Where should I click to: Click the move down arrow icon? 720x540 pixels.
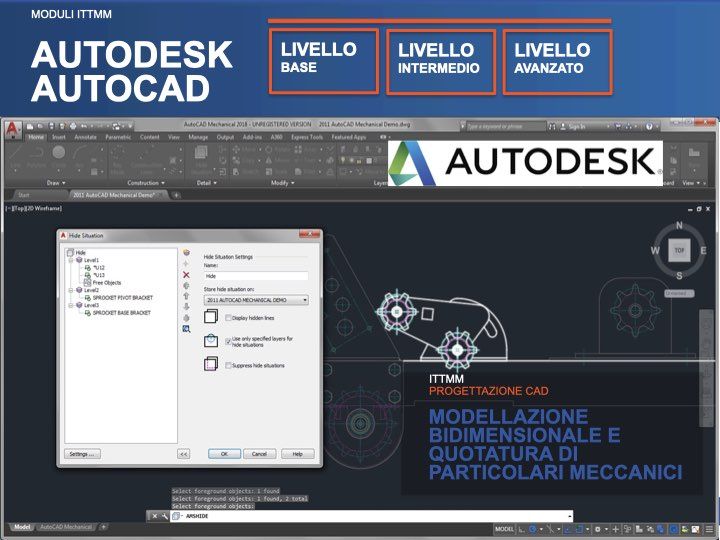click(x=186, y=307)
